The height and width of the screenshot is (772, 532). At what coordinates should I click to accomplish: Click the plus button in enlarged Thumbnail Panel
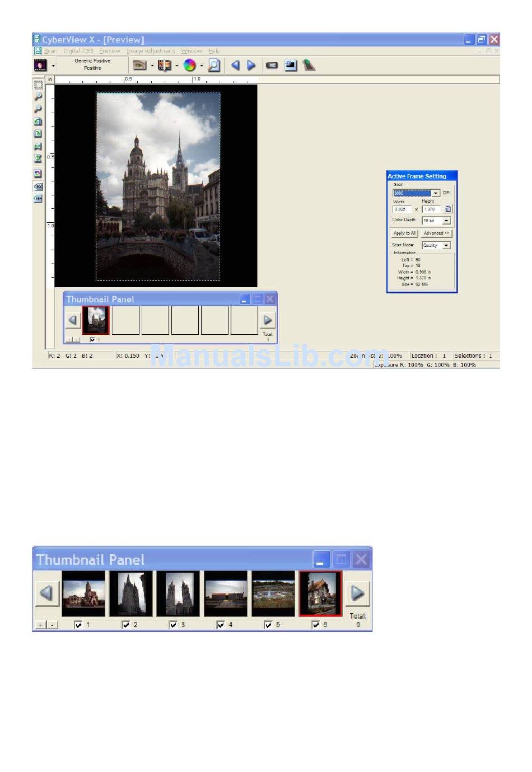point(41,625)
